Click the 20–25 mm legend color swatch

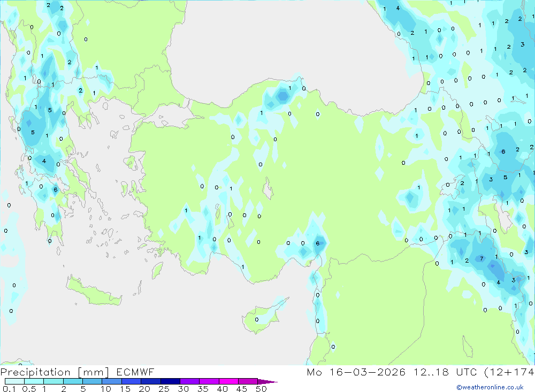pos(151,381)
